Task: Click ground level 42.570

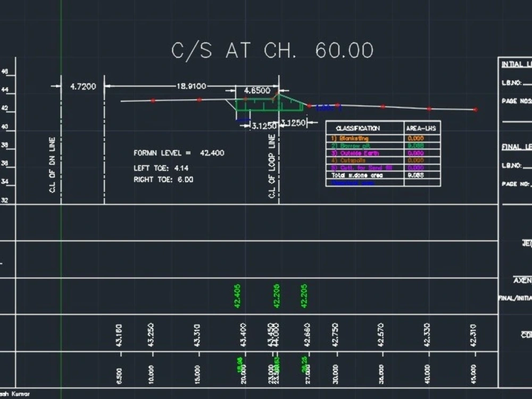Action: [x=381, y=335]
